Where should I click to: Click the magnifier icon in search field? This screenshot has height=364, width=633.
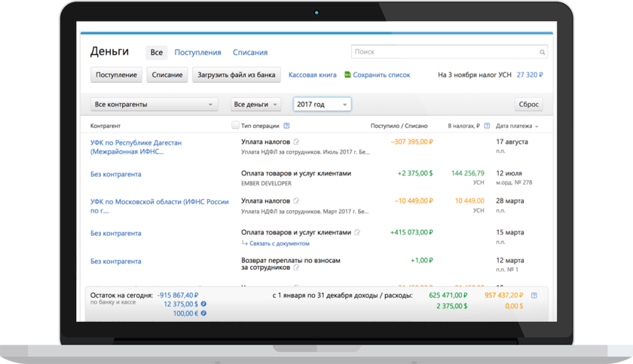tap(542, 53)
